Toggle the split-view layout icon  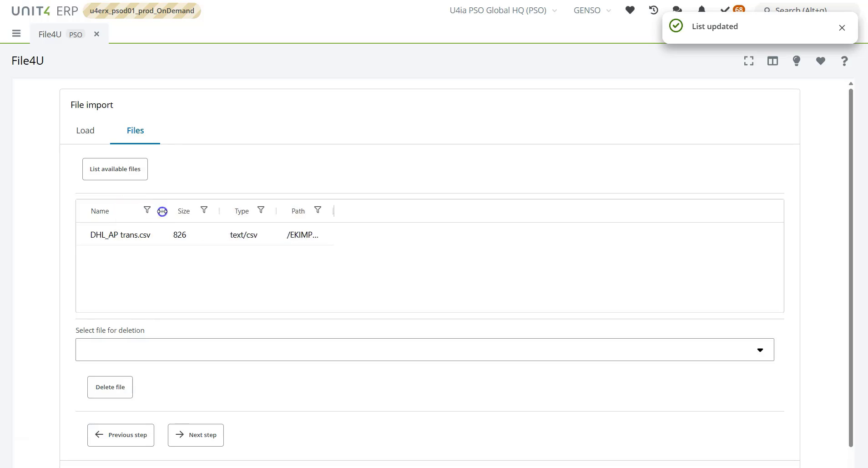tap(773, 61)
